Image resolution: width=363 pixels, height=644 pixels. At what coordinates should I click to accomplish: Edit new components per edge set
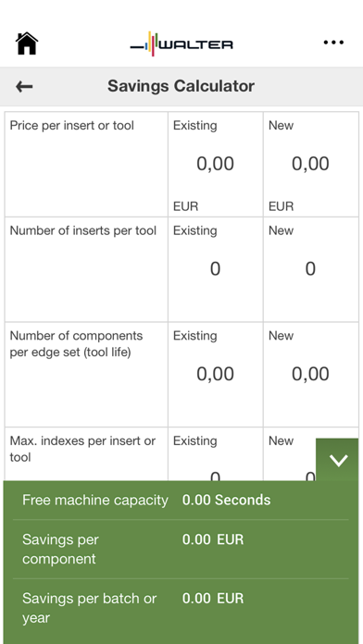311,374
